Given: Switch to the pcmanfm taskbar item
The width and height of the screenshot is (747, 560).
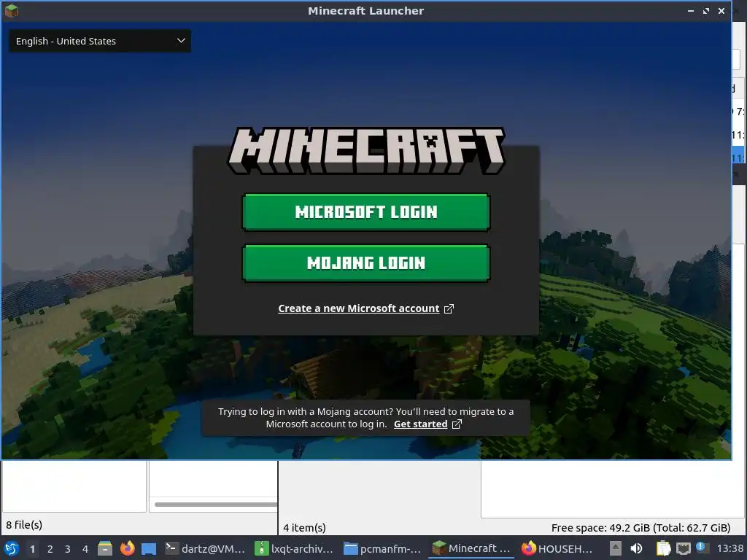Looking at the screenshot, I should point(383,548).
